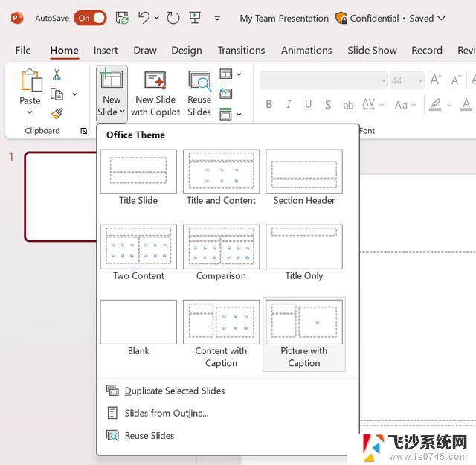Open the Section dropdown in ribbon
476x465 pixels.
click(x=231, y=114)
